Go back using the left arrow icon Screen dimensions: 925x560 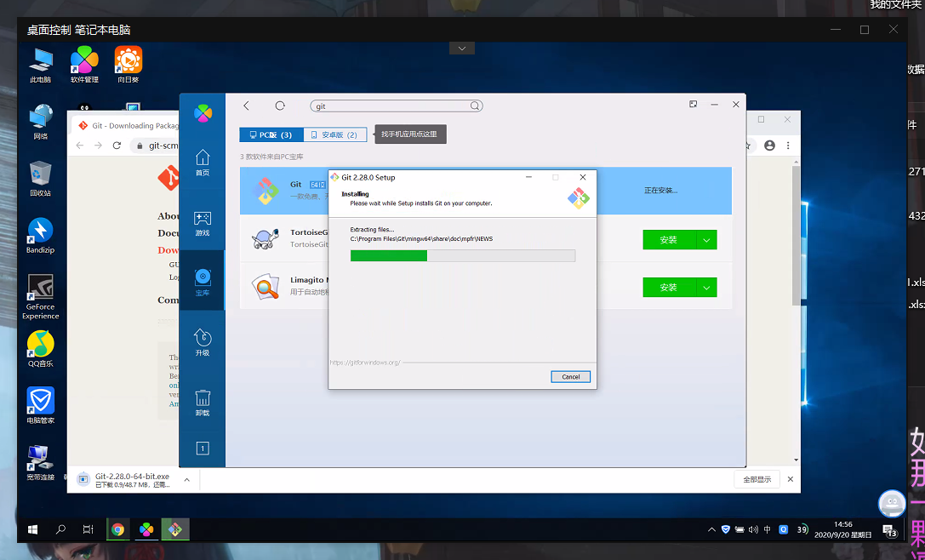click(x=246, y=106)
